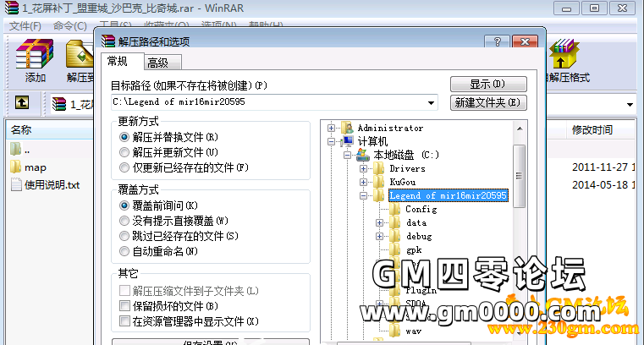
Task: Open the destination path dropdown arrow
Action: pyautogui.click(x=431, y=102)
